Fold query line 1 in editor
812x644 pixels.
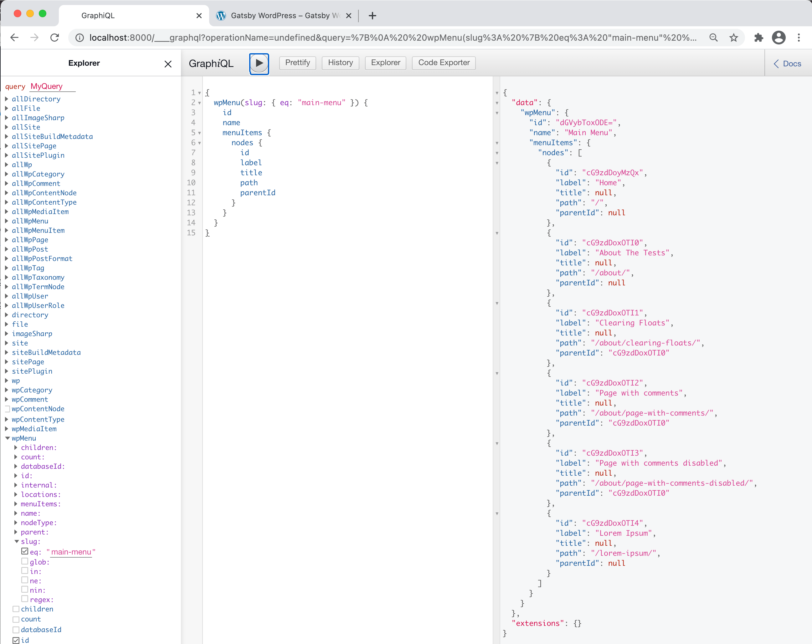[x=200, y=93]
